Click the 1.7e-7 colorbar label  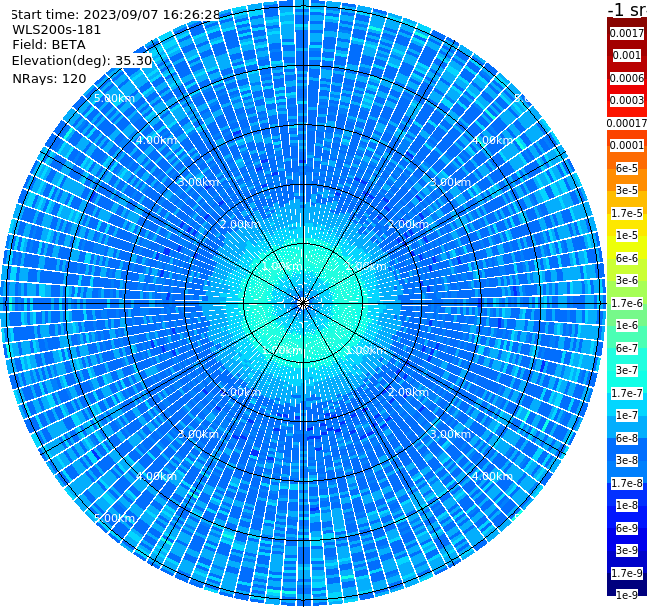coord(627,393)
